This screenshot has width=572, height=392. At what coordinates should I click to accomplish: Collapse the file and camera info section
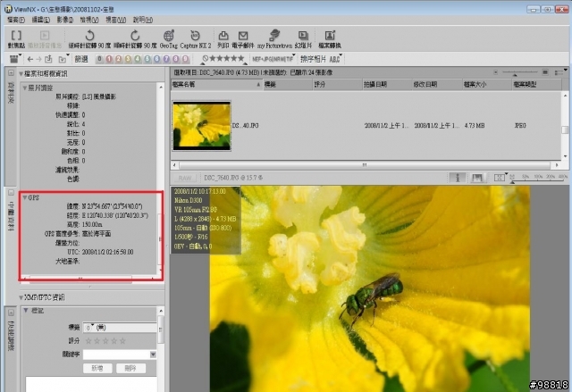[21, 74]
